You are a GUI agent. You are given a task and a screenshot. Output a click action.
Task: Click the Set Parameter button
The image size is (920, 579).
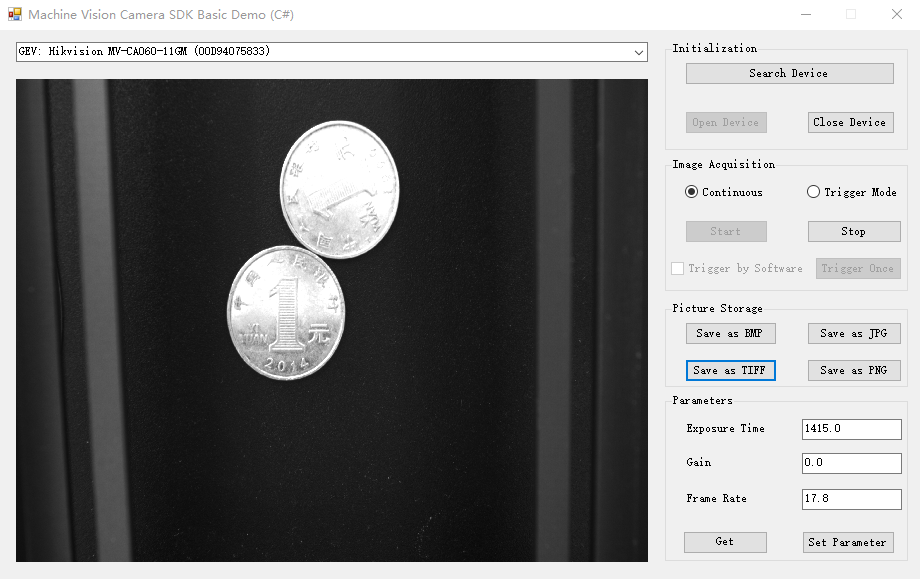pos(848,542)
